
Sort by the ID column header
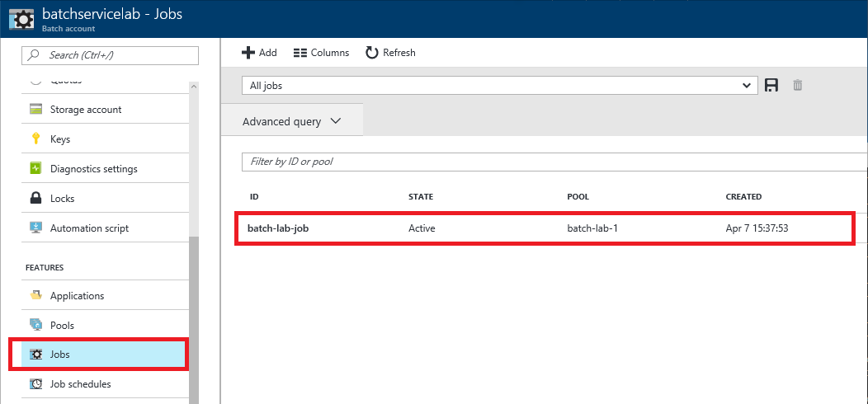(x=254, y=196)
